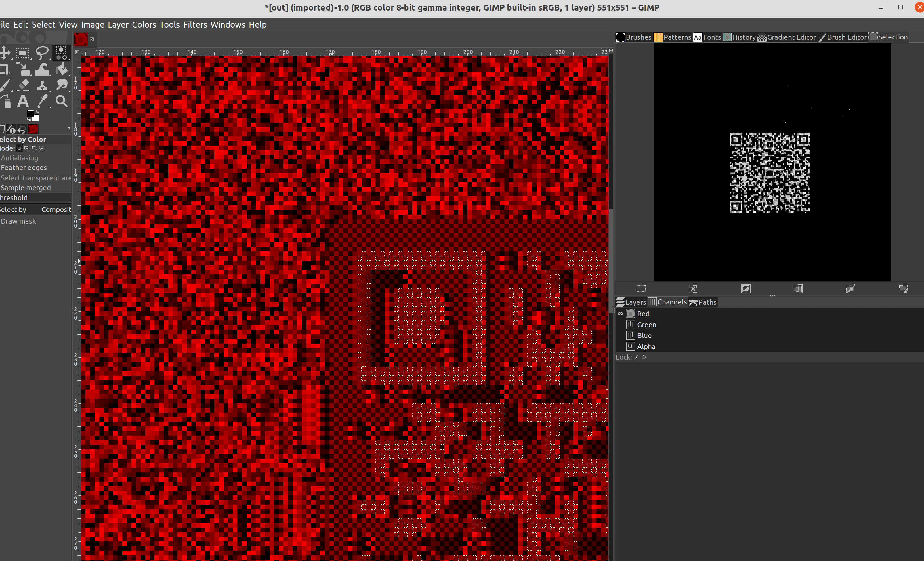The height and width of the screenshot is (561, 924).
Task: Click the canvas corner origin menu button
Action: [77, 52]
